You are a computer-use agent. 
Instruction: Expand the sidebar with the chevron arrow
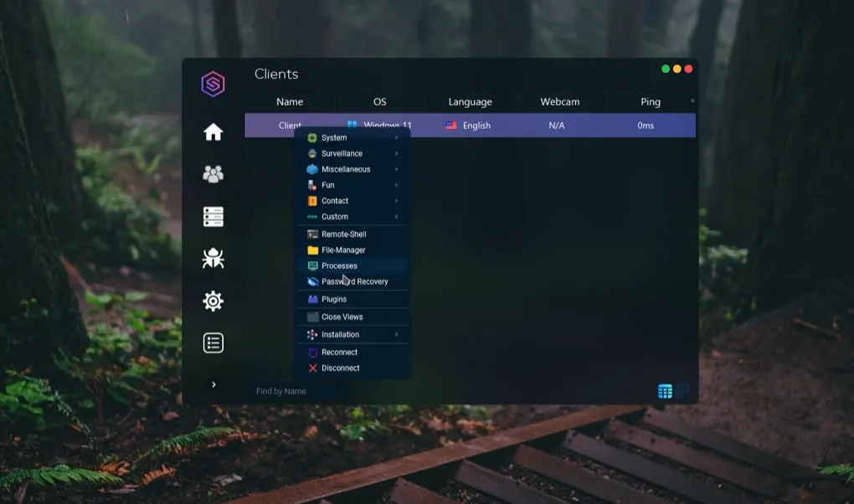coord(213,384)
